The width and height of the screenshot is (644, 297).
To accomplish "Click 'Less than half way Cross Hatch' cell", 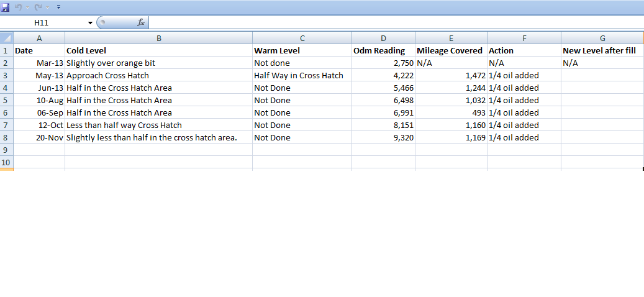I will pos(159,125).
